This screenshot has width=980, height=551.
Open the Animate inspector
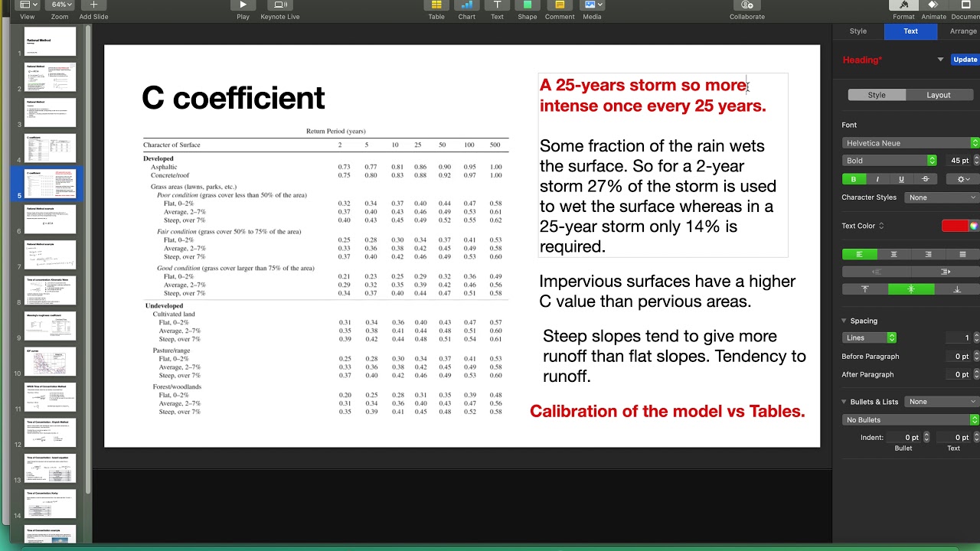coord(933,5)
